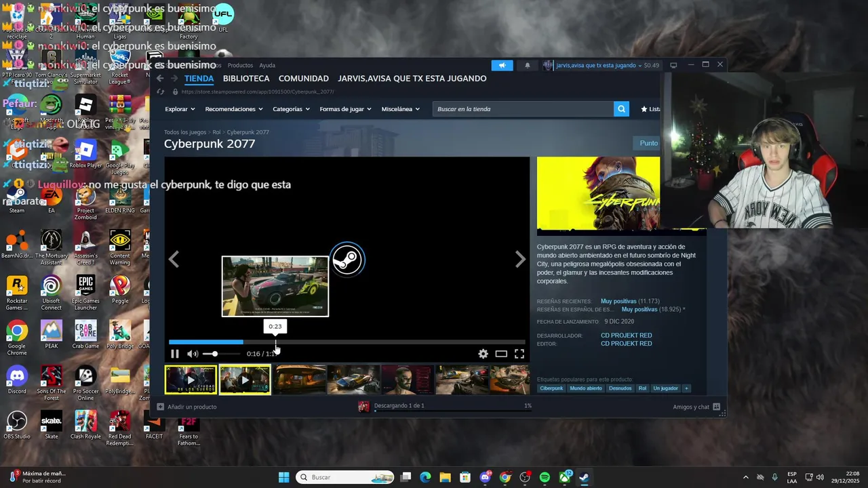868x488 pixels.
Task: Open Steam notifications bell
Action: 528,65
